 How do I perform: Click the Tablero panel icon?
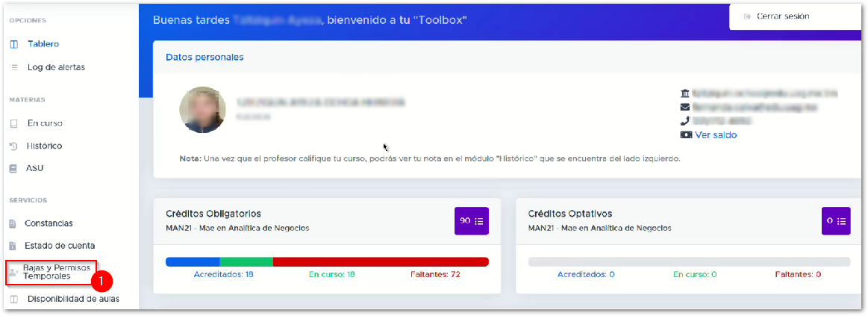coord(14,44)
